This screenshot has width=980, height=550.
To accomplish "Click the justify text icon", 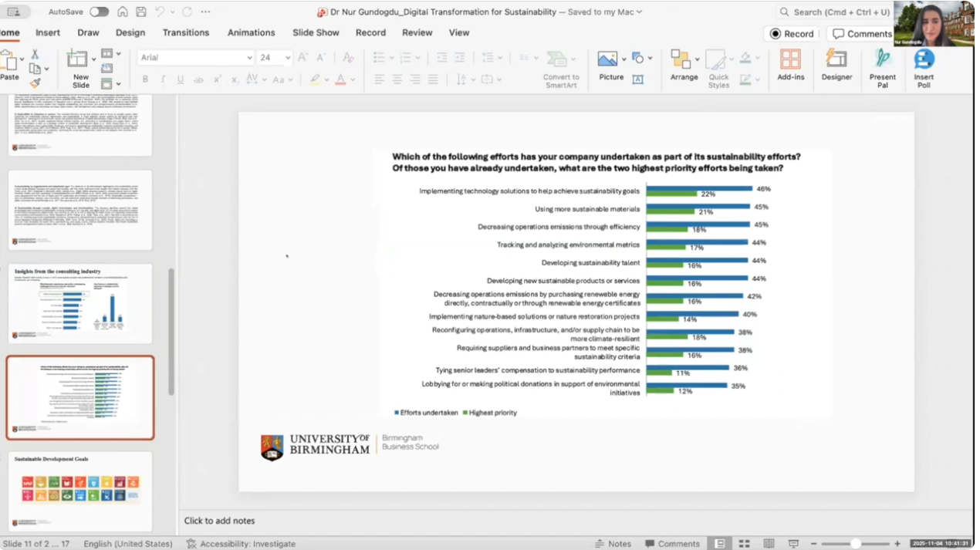I will [x=433, y=79].
